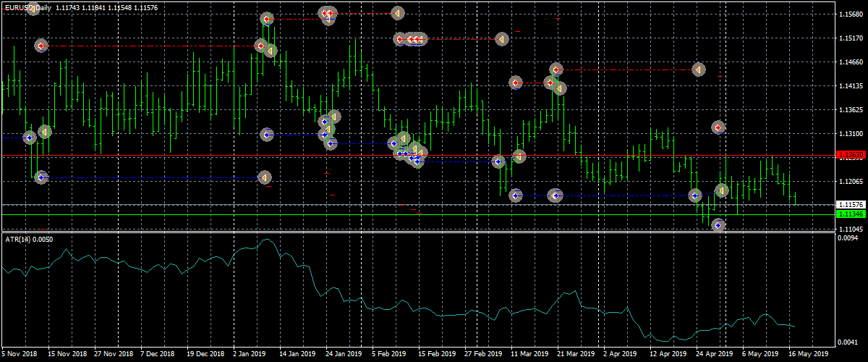Click the blue buy arrow below 1.12065 at 11 Mar 2019

[516, 195]
